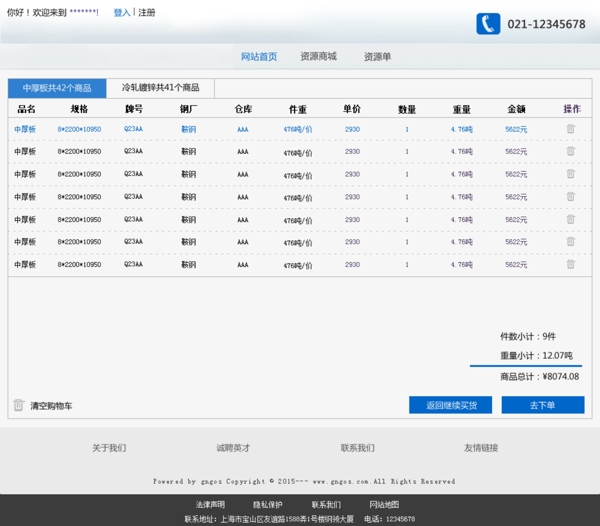600x526 pixels.
Task: Click the 去下单 button
Action: coord(543,405)
